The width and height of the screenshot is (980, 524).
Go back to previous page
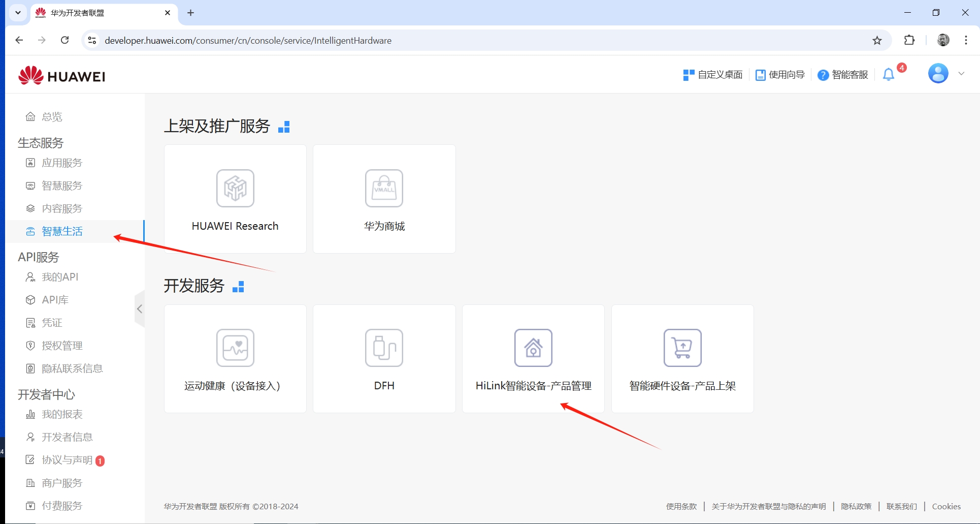pyautogui.click(x=19, y=40)
